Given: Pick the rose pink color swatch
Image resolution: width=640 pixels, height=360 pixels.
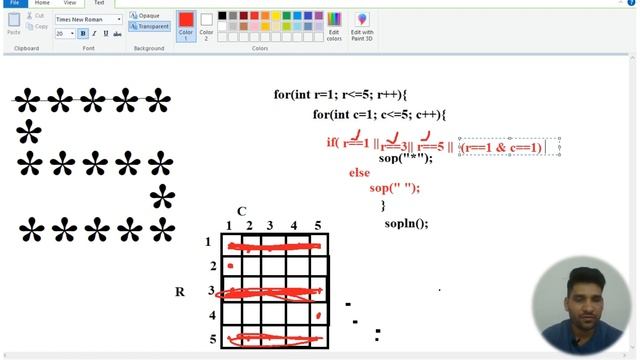Looking at the screenshot, I should tap(254, 27).
